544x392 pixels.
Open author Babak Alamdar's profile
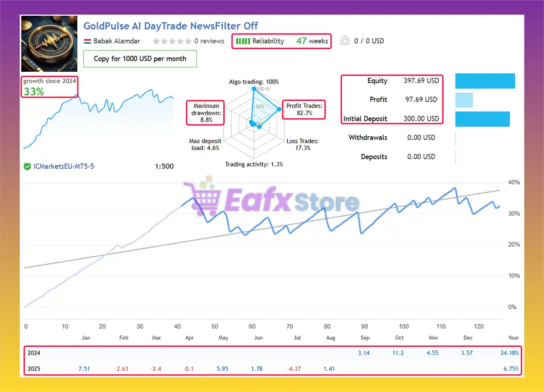[117, 41]
